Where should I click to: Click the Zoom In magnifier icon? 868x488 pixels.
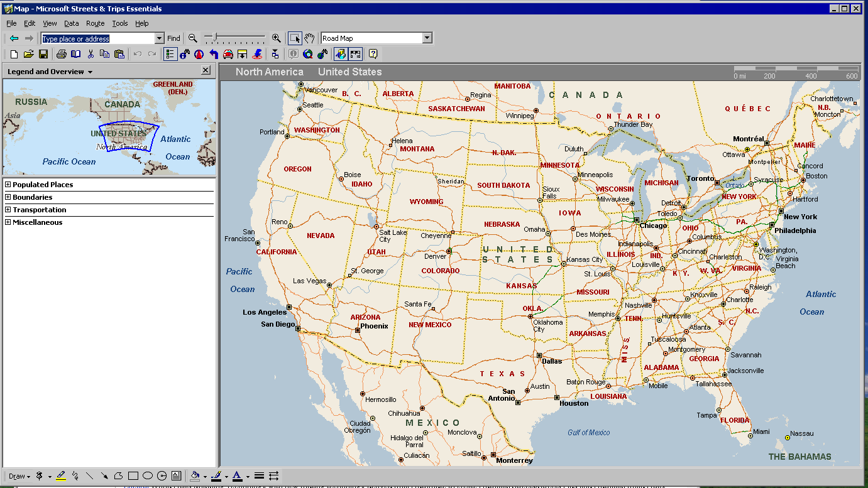[276, 38]
